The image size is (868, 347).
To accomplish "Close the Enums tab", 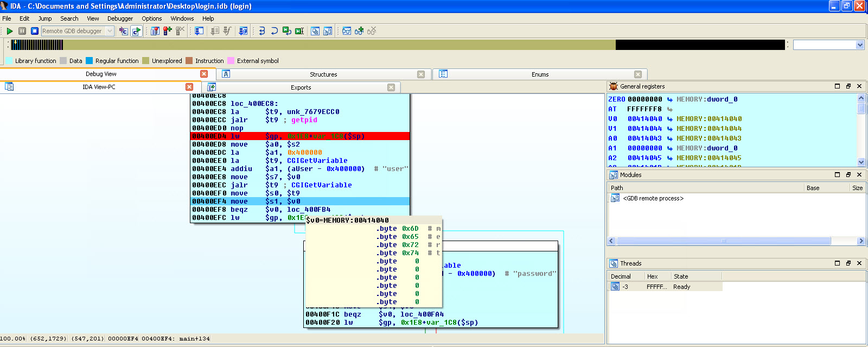I will click(x=638, y=74).
